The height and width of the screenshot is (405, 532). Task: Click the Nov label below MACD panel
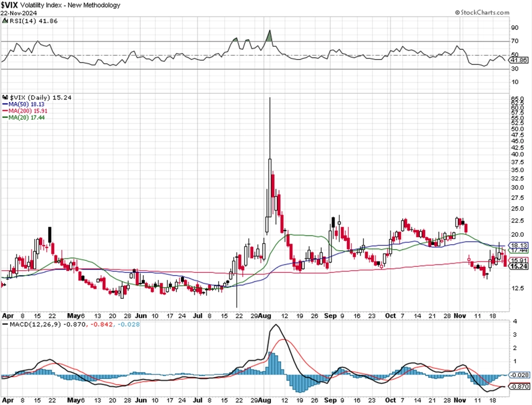pyautogui.click(x=460, y=400)
